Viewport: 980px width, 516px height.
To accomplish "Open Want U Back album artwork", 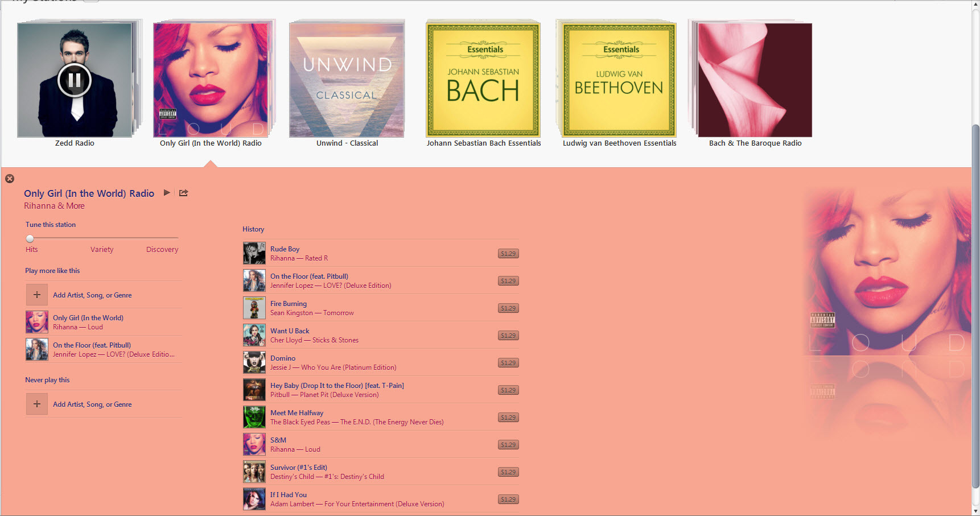I will pos(254,335).
